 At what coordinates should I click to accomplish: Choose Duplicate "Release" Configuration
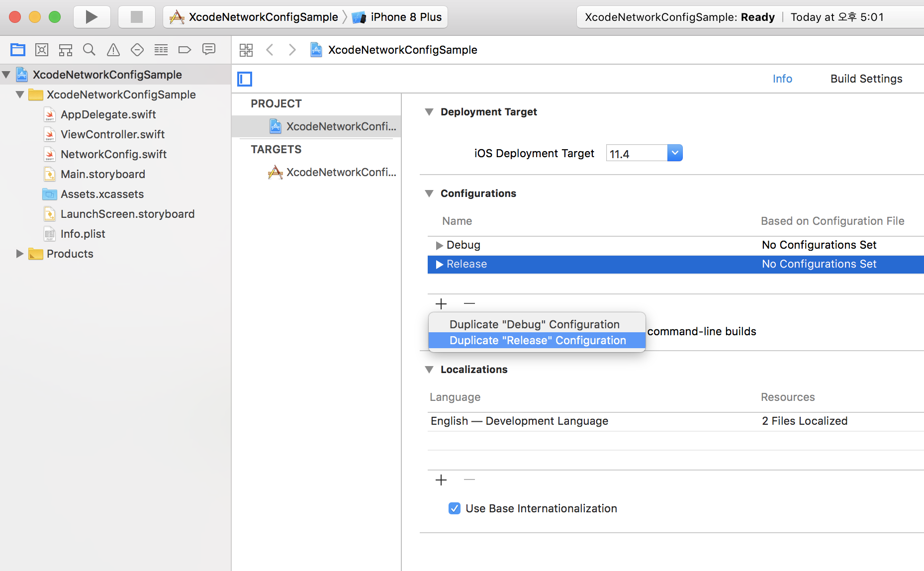pos(537,340)
